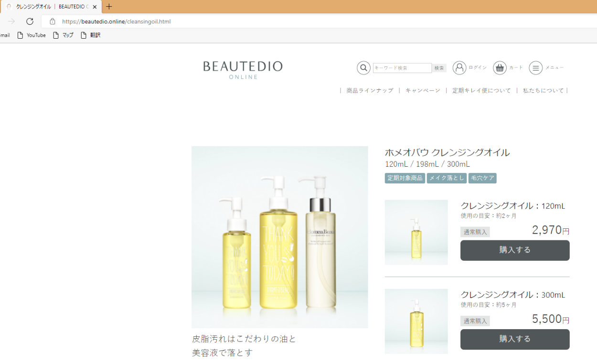Click the 2,970円 price
This screenshot has width=597, height=364.
pyautogui.click(x=551, y=230)
